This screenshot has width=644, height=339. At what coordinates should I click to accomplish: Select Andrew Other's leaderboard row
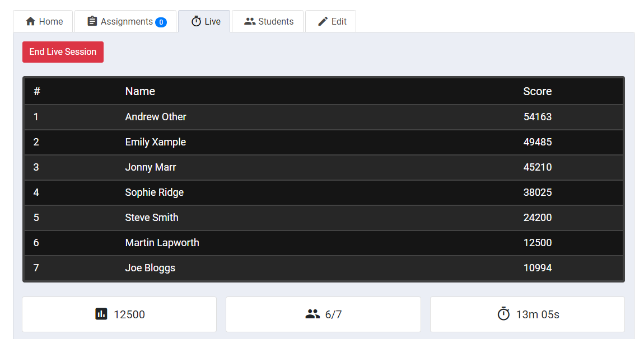(x=322, y=117)
